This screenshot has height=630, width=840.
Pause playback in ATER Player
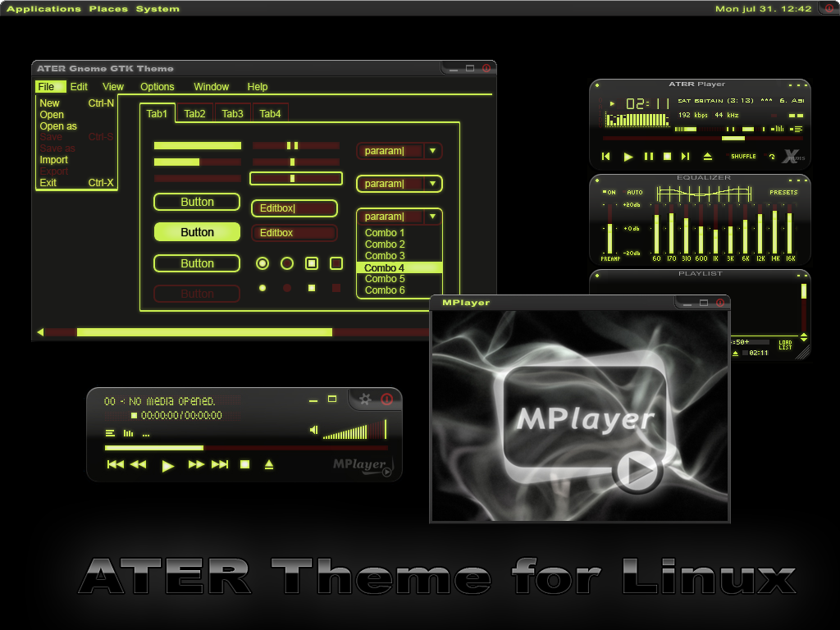649,157
